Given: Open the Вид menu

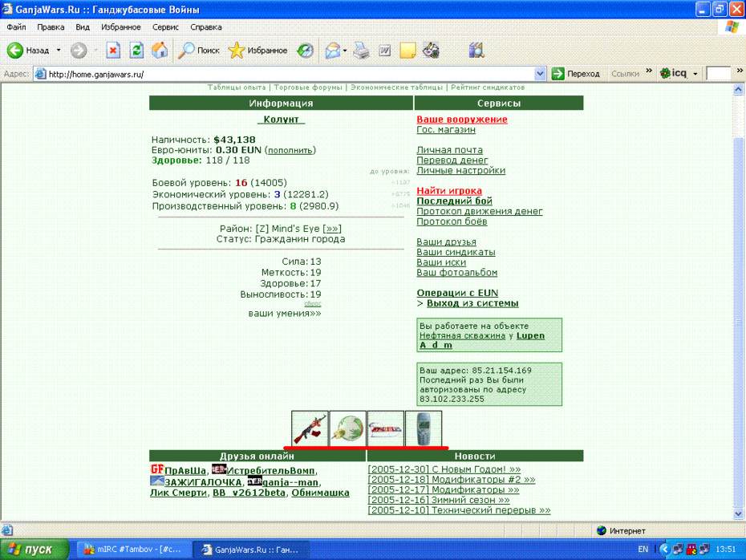Looking at the screenshot, I should tap(83, 27).
